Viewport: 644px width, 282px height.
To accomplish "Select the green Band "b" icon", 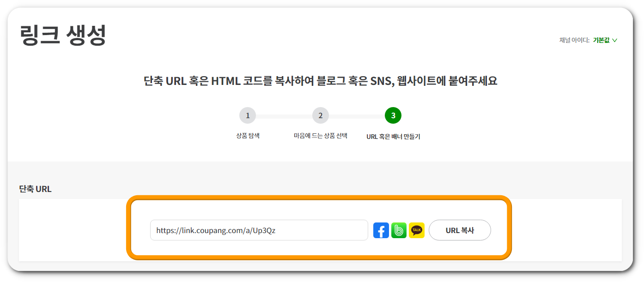I will (398, 230).
